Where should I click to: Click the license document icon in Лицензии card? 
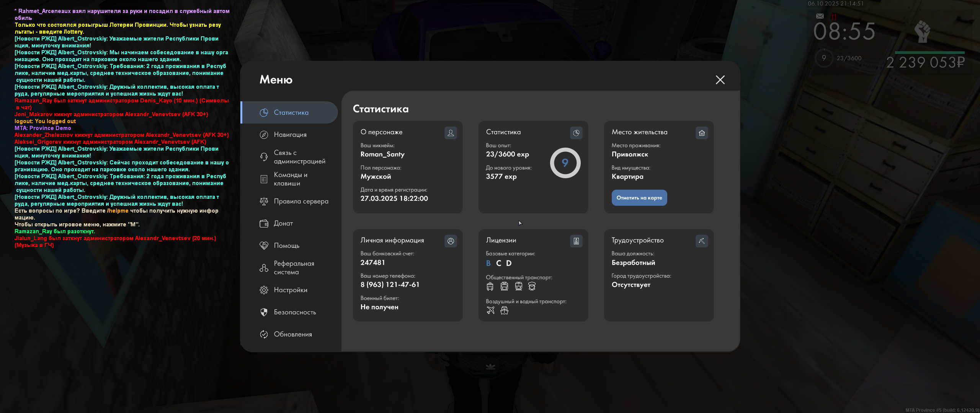coord(576,241)
